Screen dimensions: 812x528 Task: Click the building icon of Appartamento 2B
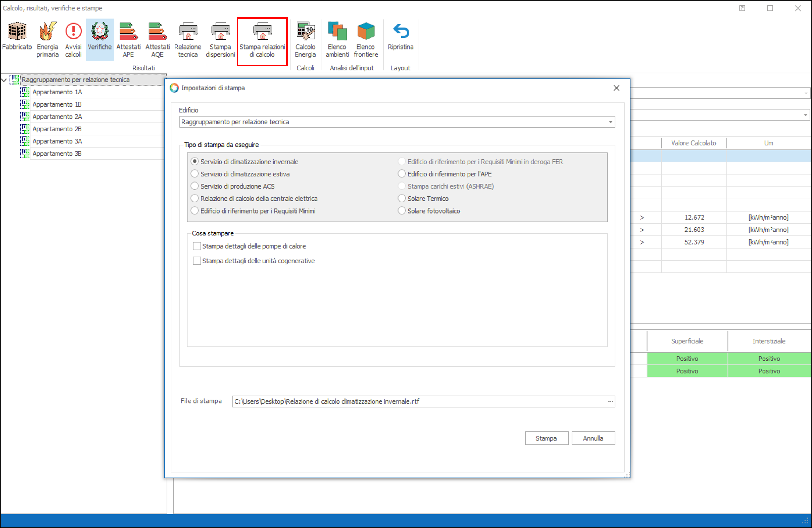pyautogui.click(x=25, y=129)
